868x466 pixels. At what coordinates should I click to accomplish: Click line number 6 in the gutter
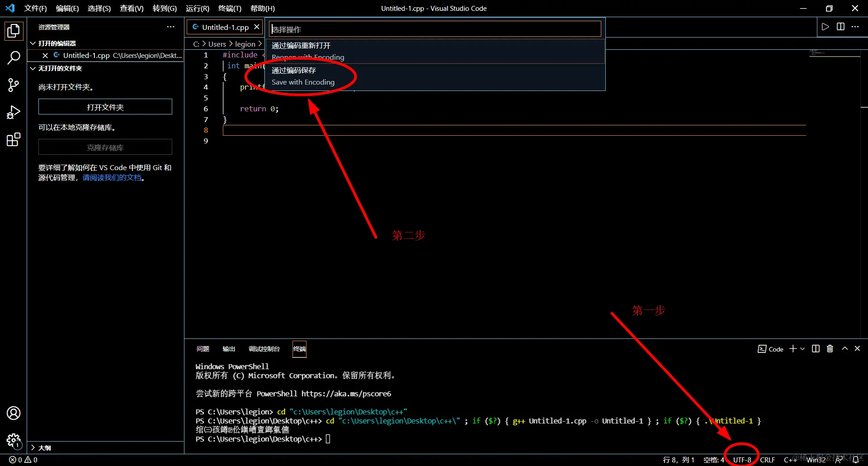click(206, 109)
